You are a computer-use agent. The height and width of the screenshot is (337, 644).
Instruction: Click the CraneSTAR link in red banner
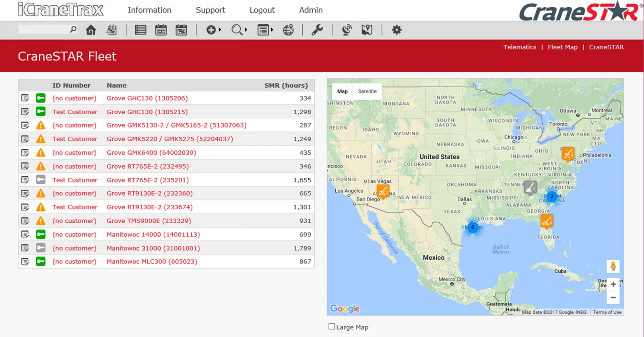click(607, 47)
